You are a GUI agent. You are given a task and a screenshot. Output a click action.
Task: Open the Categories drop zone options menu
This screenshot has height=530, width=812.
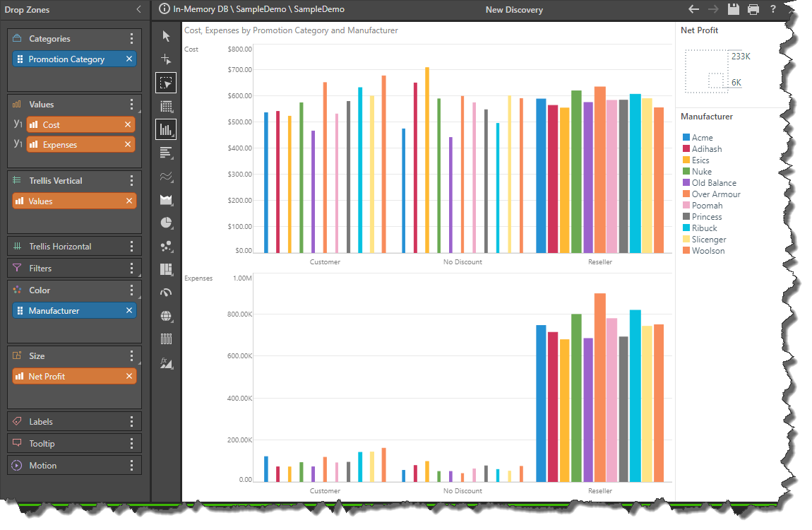tap(131, 39)
